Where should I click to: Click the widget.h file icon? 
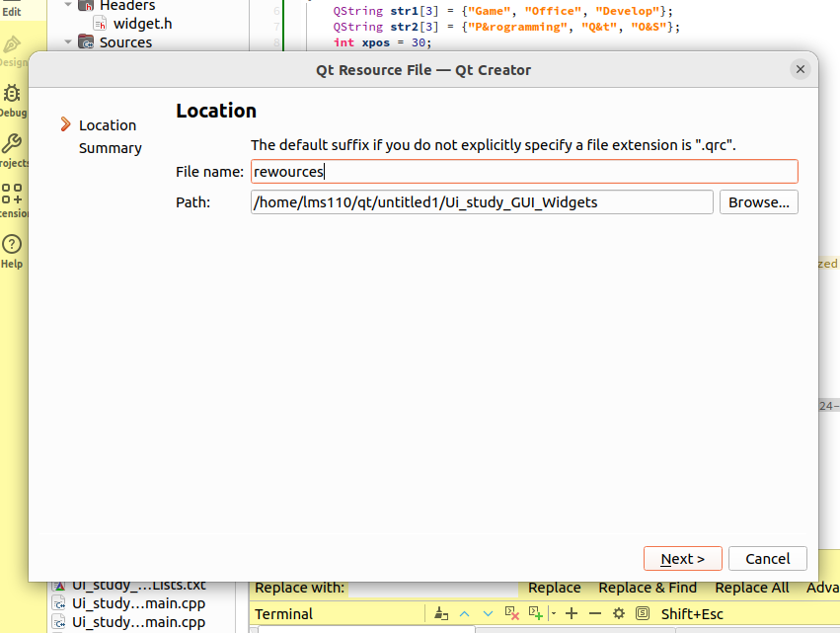[100, 23]
